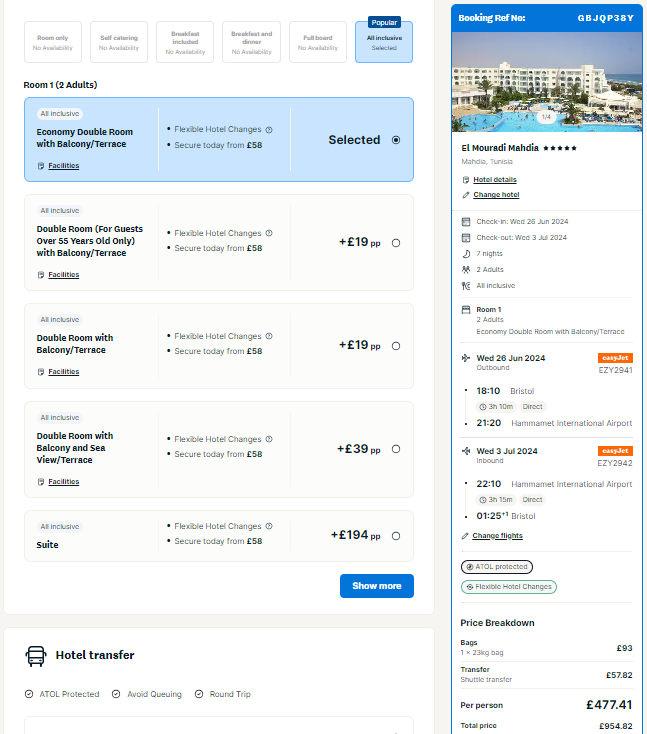Click the info icon in the Suite card
The image size is (647, 734).
[269, 526]
